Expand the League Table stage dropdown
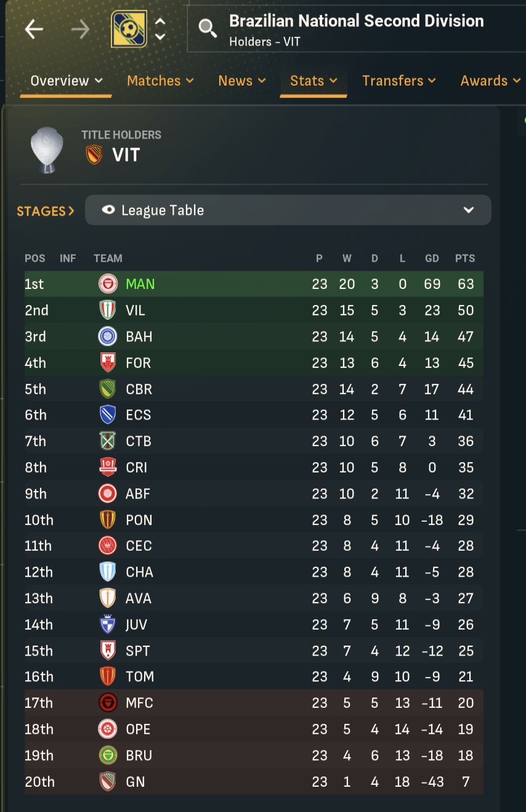The image size is (526, 812). tap(469, 210)
